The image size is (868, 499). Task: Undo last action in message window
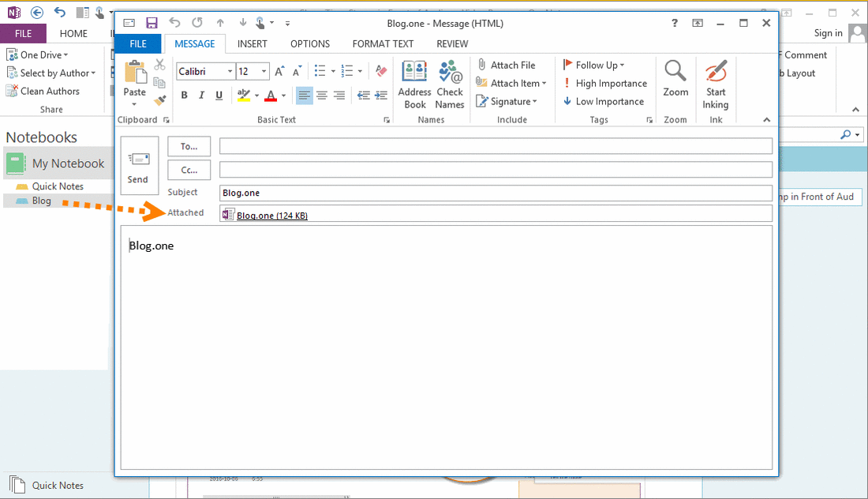click(x=175, y=23)
